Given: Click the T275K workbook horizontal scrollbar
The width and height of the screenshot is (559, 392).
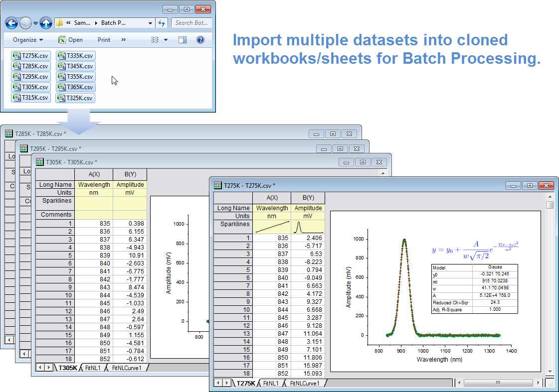Looking at the screenshot, I should 499,383.
